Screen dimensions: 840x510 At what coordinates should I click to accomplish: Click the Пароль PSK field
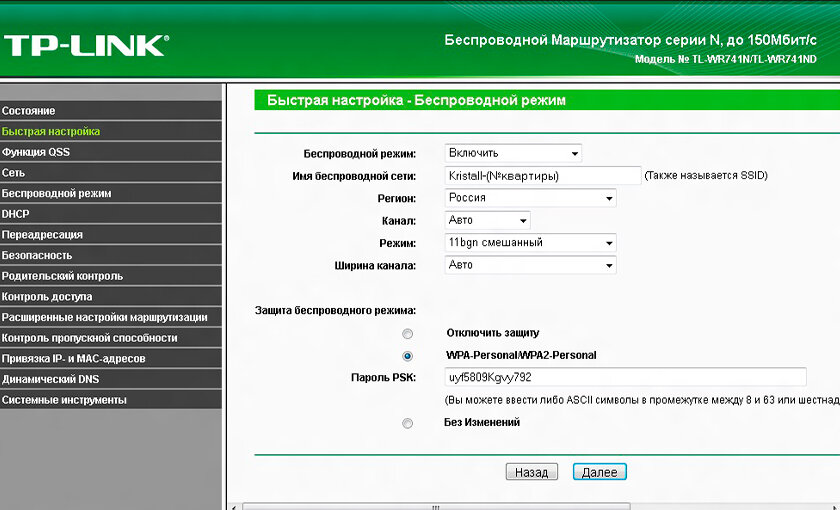tap(625, 377)
